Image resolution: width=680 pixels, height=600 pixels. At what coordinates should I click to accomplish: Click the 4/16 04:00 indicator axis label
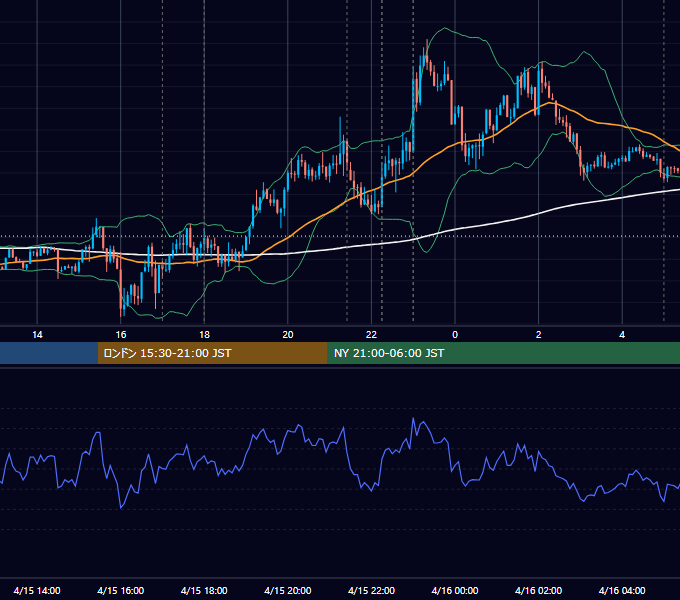622,590
